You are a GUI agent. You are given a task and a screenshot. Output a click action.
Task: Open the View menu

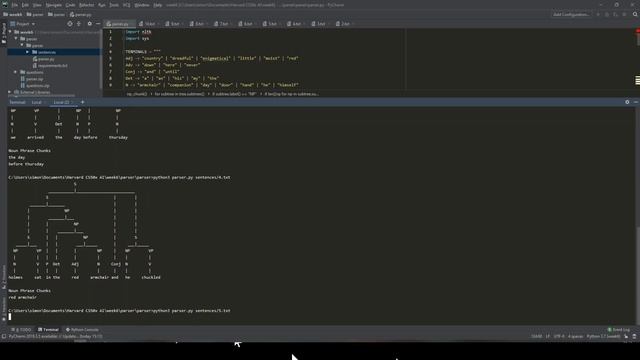pyautogui.click(x=37, y=5)
